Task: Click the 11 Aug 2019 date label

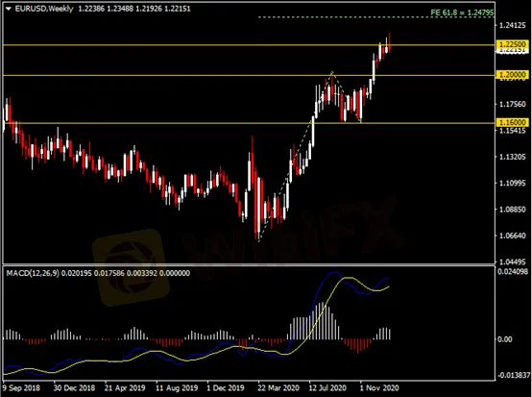Action: (x=177, y=387)
